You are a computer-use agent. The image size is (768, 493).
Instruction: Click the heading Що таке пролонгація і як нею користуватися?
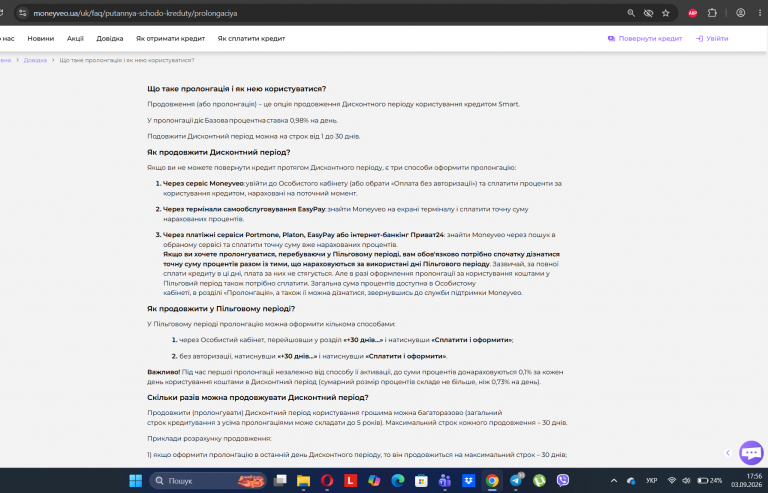click(237, 89)
